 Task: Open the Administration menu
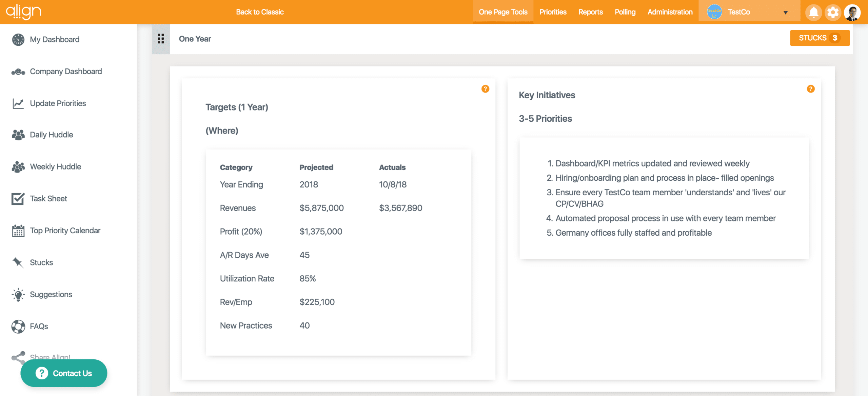click(x=669, y=12)
